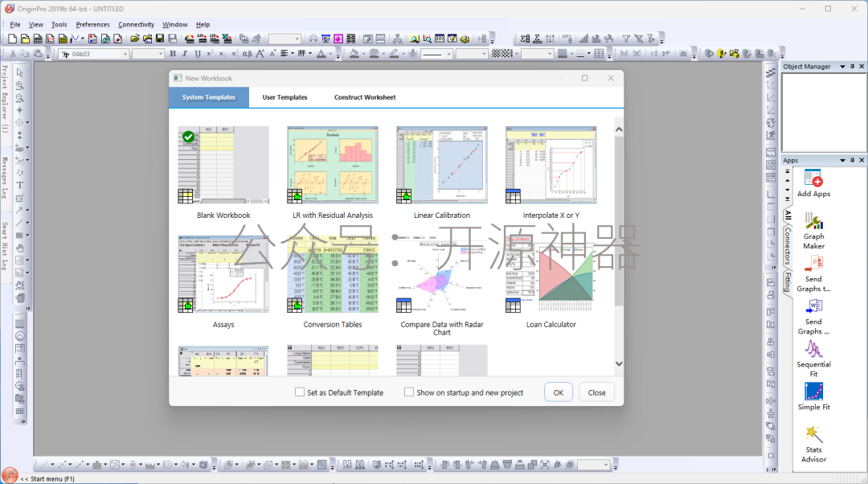This screenshot has height=484, width=868.
Task: Click the Statistics on Columns icon
Action: [x=525, y=39]
